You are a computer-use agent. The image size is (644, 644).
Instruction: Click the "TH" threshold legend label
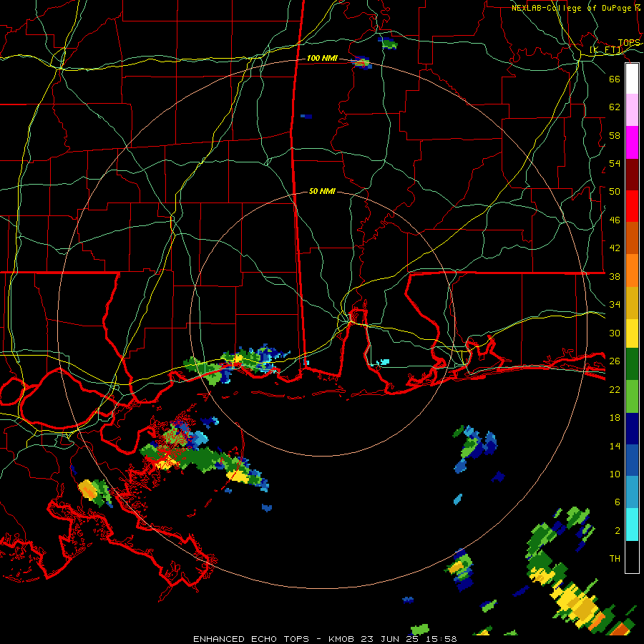point(615,559)
